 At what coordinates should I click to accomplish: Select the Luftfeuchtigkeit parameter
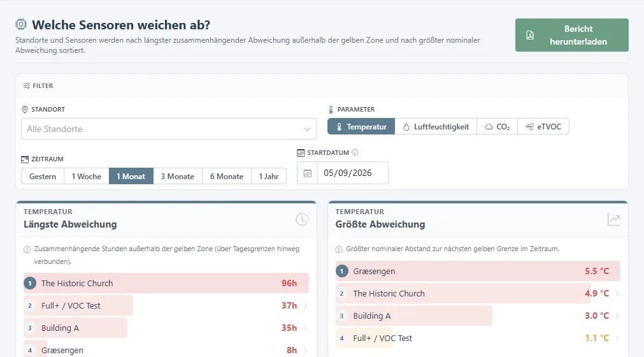(x=436, y=126)
